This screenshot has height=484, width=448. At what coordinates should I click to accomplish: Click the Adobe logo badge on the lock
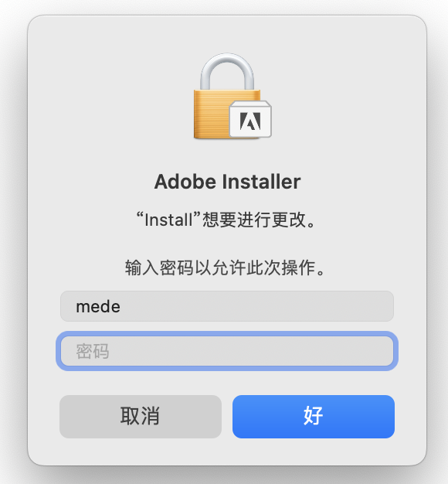250,121
